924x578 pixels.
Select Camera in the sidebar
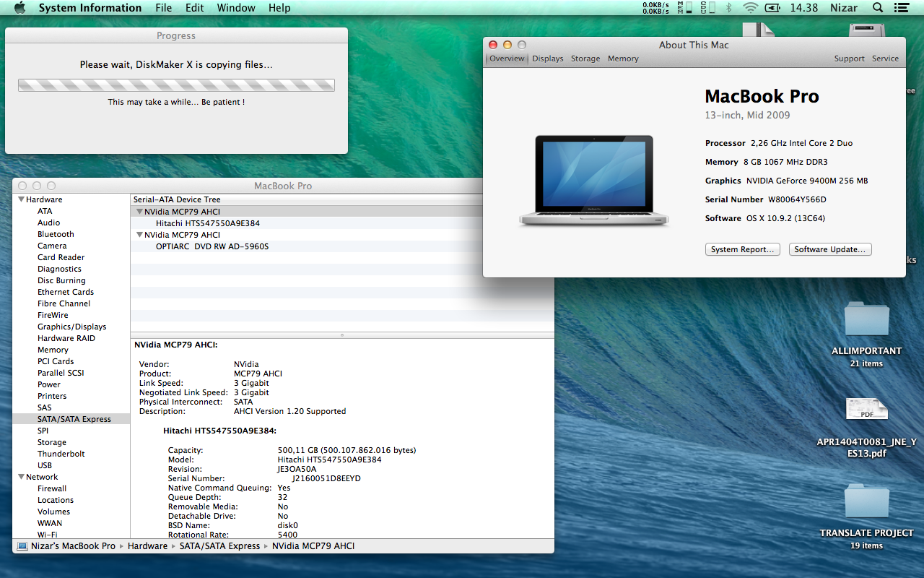[x=52, y=246]
